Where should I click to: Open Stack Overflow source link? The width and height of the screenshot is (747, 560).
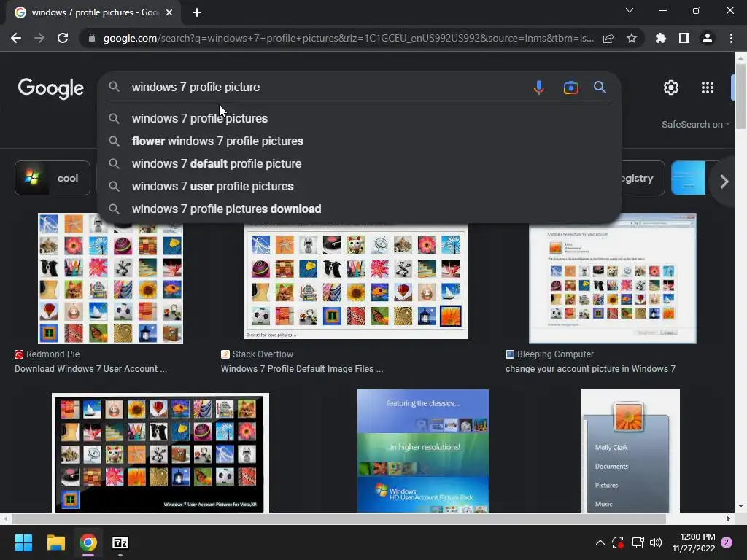coord(257,354)
